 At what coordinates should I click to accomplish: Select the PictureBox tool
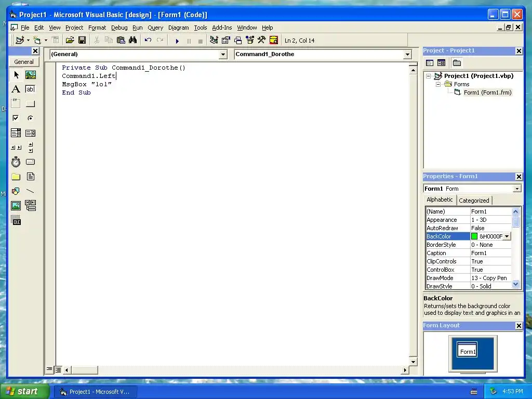tap(31, 75)
